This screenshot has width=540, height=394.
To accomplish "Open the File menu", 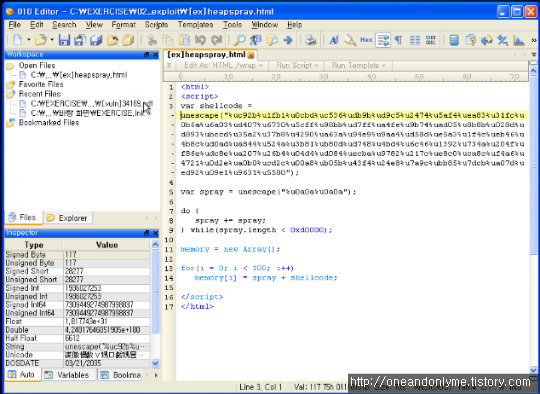I will pyautogui.click(x=14, y=25).
